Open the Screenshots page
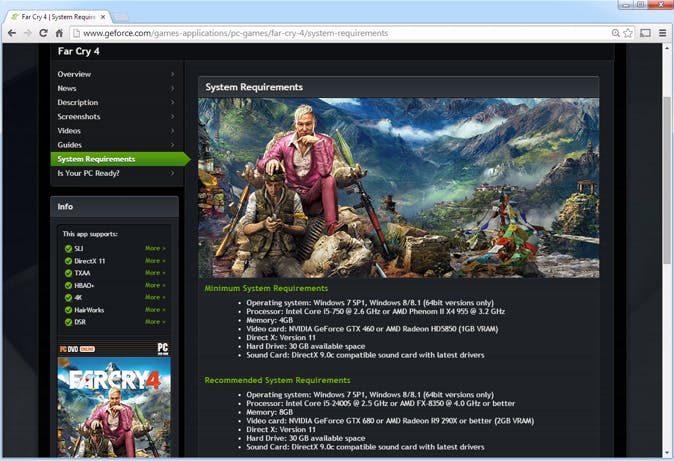674x461 pixels. (79, 117)
